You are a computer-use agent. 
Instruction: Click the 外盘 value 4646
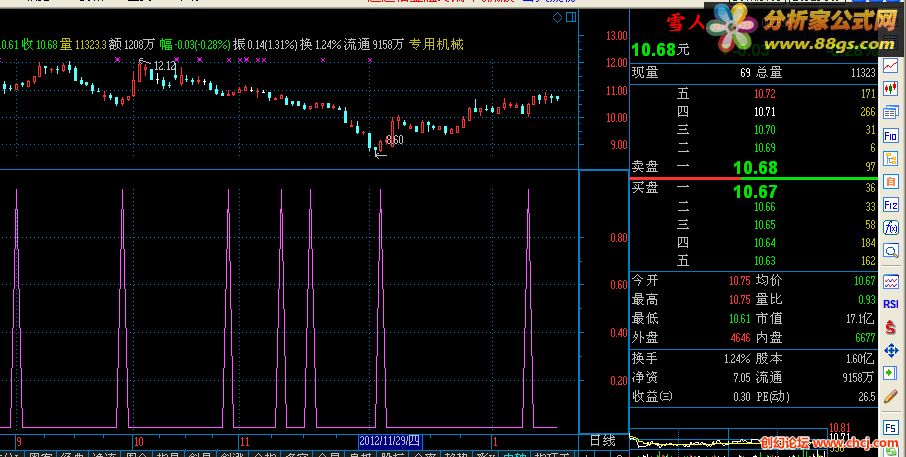tap(740, 337)
